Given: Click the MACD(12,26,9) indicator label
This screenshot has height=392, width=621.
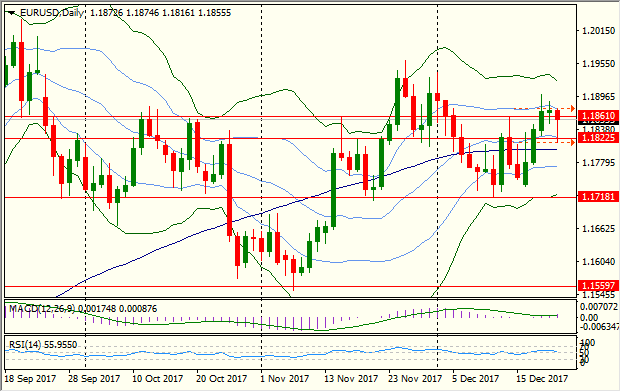Looking at the screenshot, I should pyautogui.click(x=42, y=308).
